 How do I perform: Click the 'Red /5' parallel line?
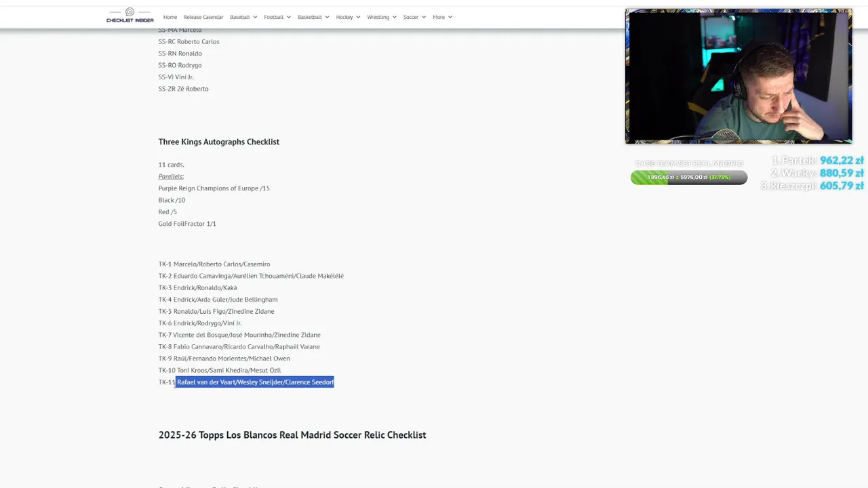[x=167, y=212]
